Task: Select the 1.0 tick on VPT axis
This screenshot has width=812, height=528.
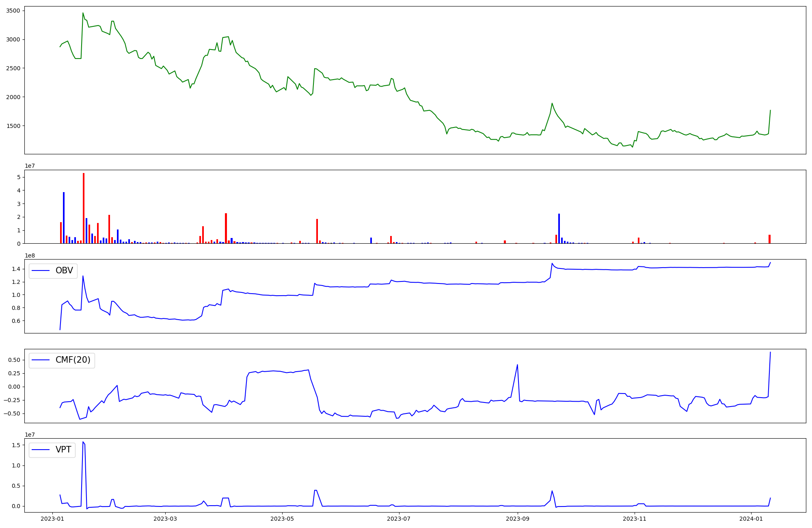Action: [x=16, y=465]
